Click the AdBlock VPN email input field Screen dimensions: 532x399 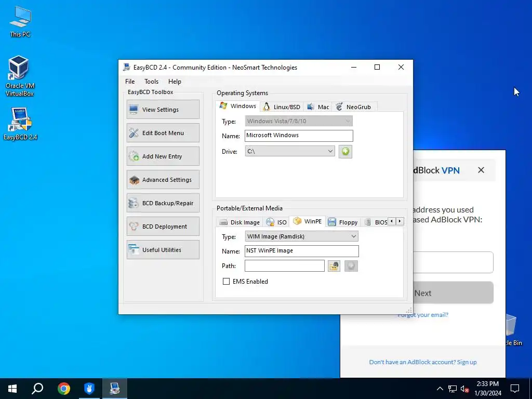pos(453,262)
